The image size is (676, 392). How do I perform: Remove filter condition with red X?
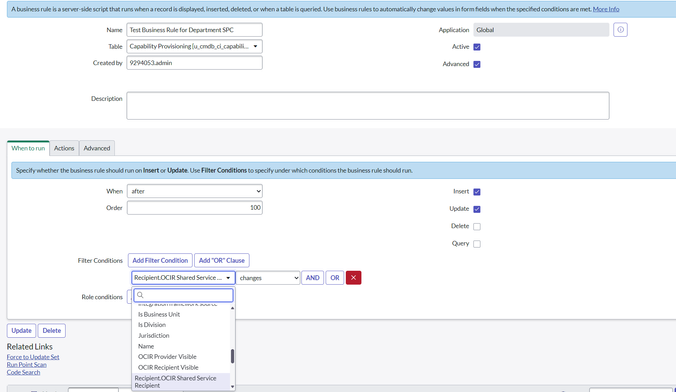pos(353,278)
